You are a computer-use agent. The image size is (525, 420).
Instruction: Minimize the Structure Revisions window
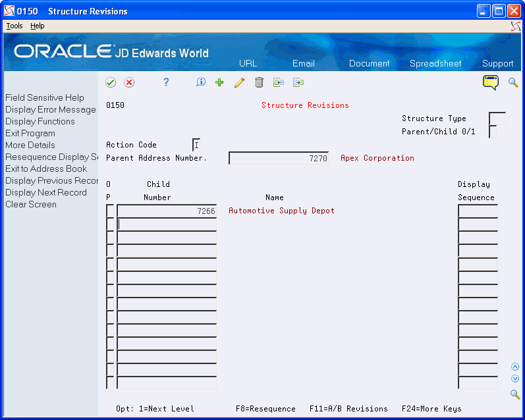tap(483, 11)
